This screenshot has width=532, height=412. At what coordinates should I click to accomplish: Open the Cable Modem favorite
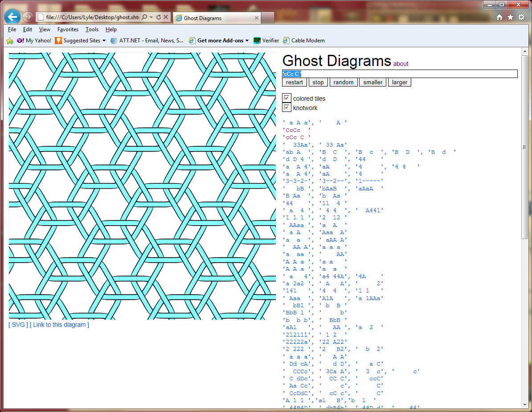304,41
